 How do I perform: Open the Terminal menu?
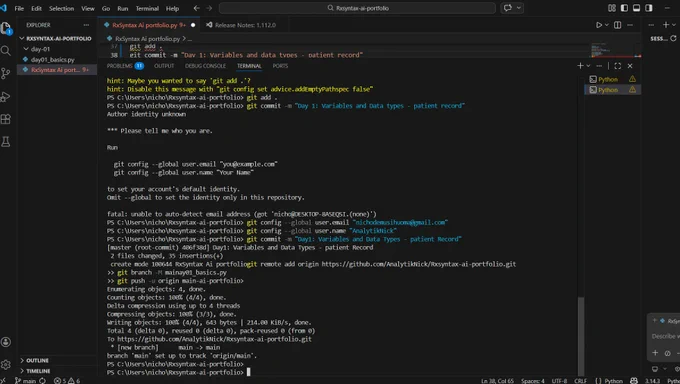click(147, 8)
